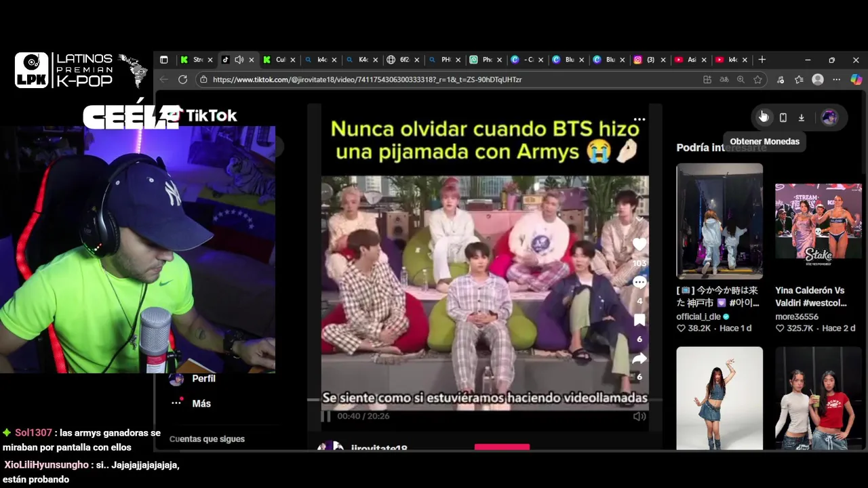The image size is (868, 488).
Task: Open comments on the BTS video
Action: point(639,282)
